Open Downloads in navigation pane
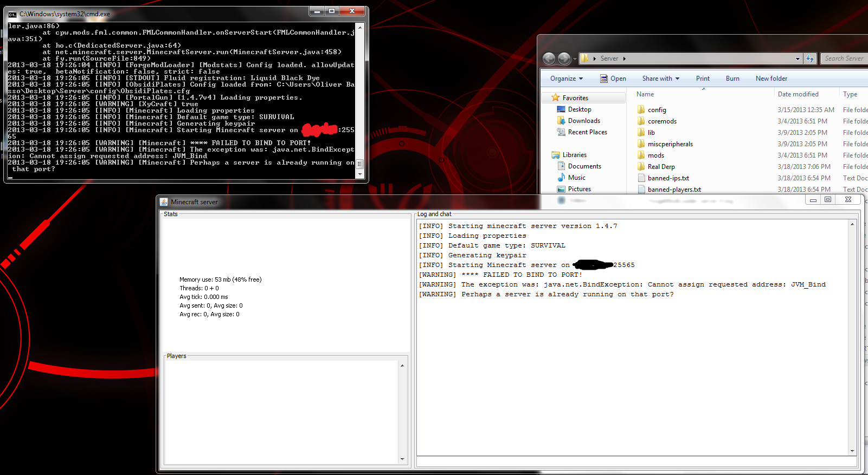This screenshot has width=868, height=475. [584, 121]
